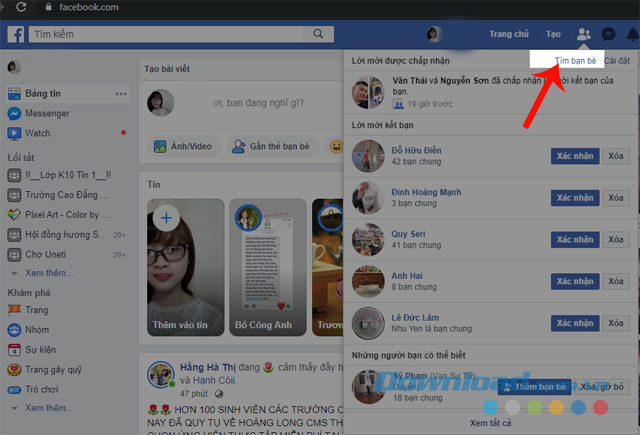The height and width of the screenshot is (435, 640).
Task: Open Bố Công Anh's story
Action: [268, 268]
